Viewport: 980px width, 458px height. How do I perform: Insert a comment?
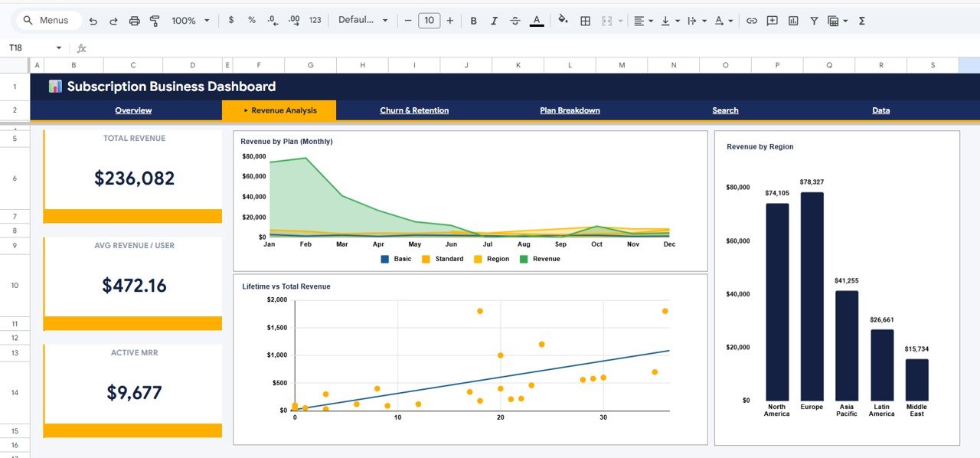tap(772, 21)
